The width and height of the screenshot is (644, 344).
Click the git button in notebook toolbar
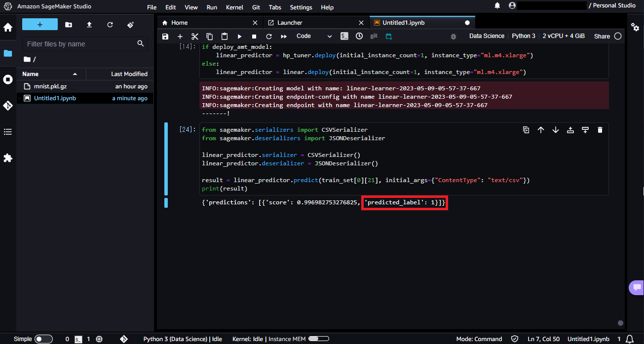click(374, 36)
